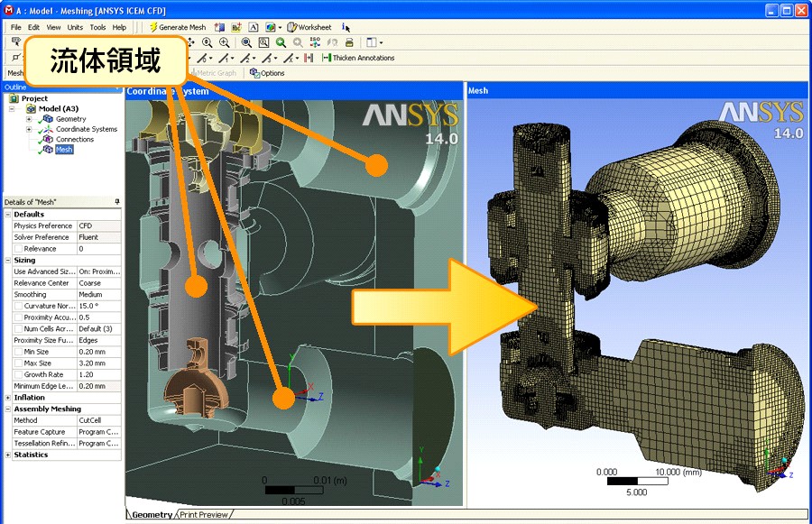The width and height of the screenshot is (812, 524).
Task: Select the Zoom magnifier tool
Action: click(208, 42)
